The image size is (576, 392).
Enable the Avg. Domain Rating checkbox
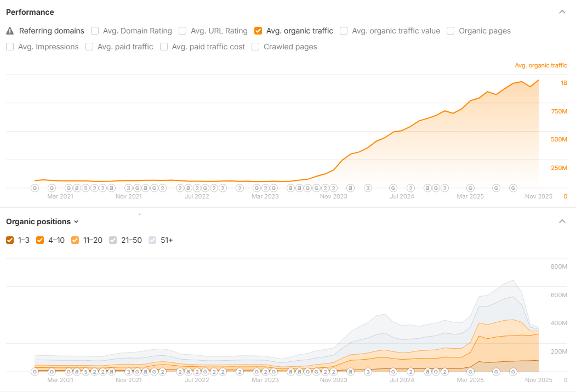click(x=95, y=31)
